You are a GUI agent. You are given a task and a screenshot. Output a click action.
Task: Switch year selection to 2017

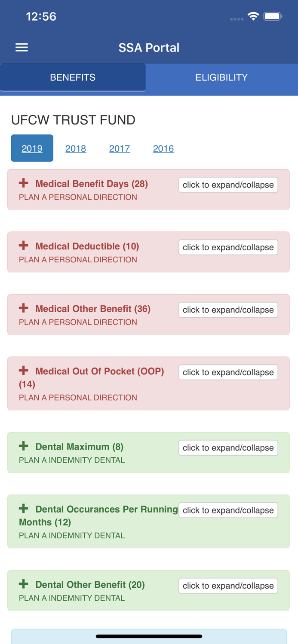pyautogui.click(x=120, y=148)
